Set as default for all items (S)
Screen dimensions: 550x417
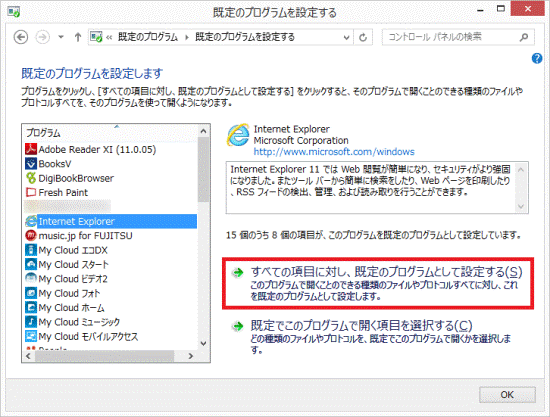pos(378,283)
